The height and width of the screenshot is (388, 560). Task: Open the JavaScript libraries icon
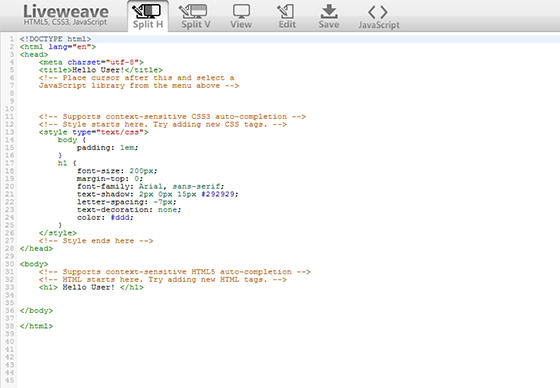378,12
